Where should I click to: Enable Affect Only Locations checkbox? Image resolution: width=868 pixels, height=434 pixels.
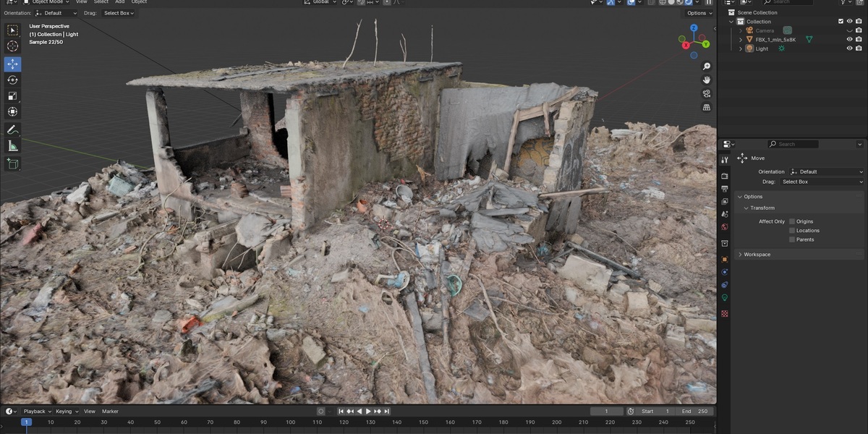pos(792,231)
